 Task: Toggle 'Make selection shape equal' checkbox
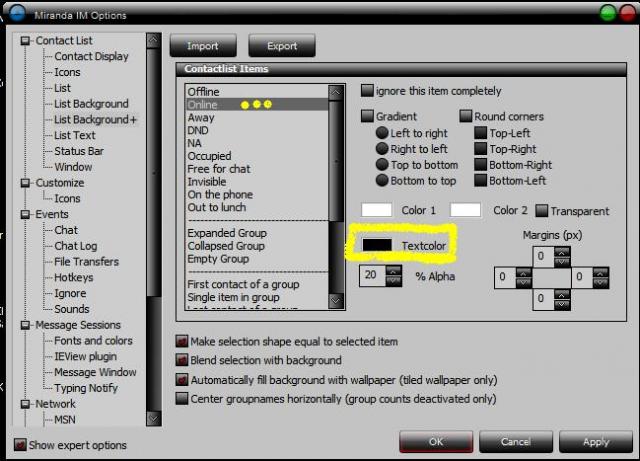[182, 341]
